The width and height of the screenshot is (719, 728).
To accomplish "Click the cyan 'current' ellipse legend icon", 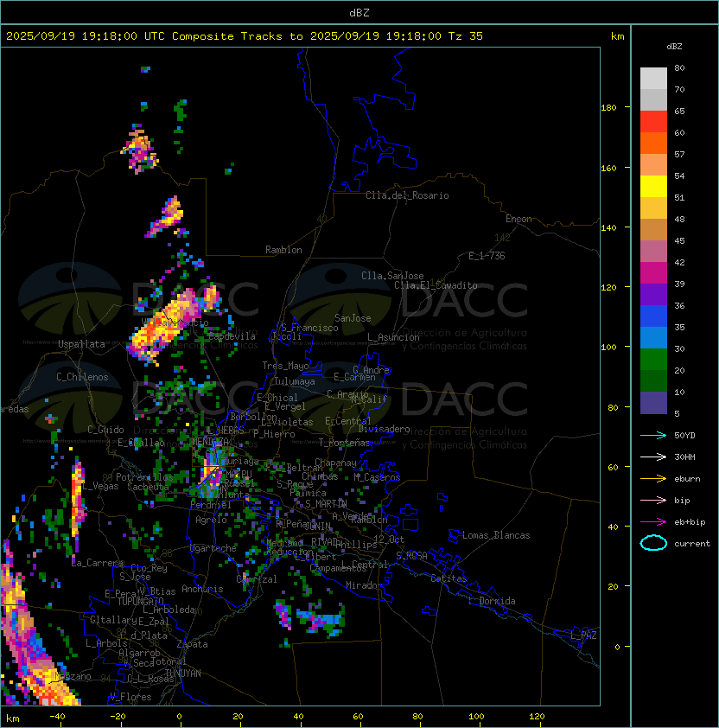I will [x=653, y=543].
